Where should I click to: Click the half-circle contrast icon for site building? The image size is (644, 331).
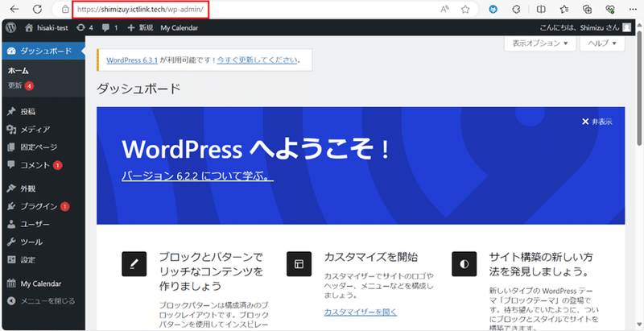[464, 263]
